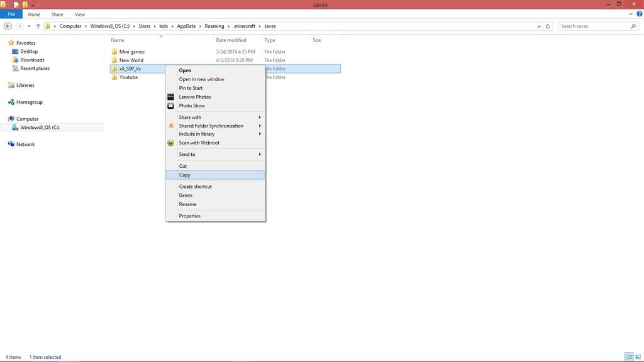Click the Scan with Webroot icon
The width and height of the screenshot is (644, 362).
tap(170, 143)
